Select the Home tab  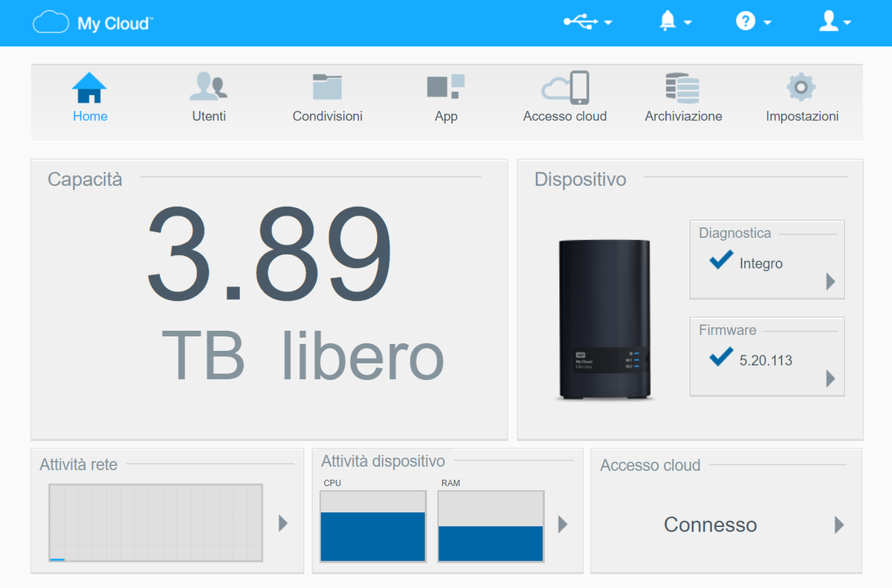point(90,97)
